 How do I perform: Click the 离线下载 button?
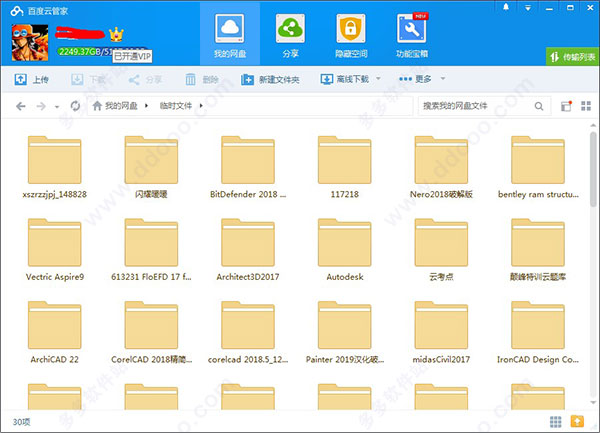point(344,79)
